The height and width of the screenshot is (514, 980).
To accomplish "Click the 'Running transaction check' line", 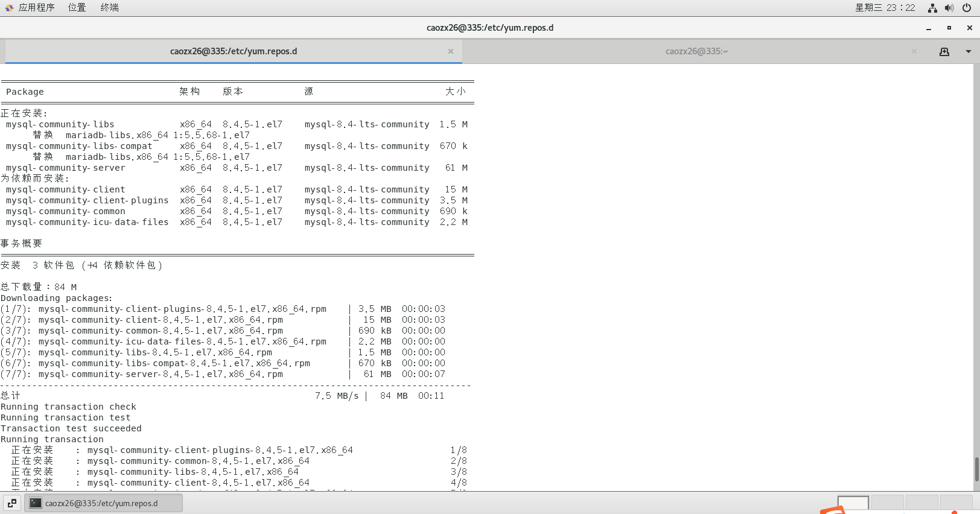I will pos(68,407).
